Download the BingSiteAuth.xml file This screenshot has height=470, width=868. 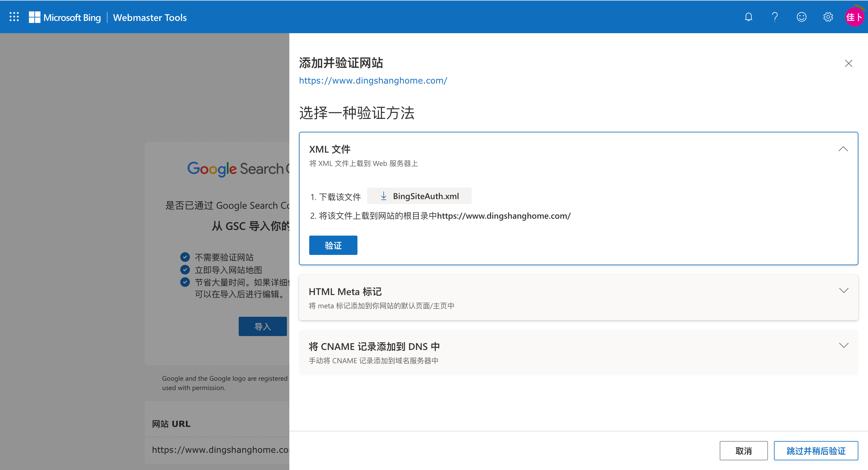419,196
